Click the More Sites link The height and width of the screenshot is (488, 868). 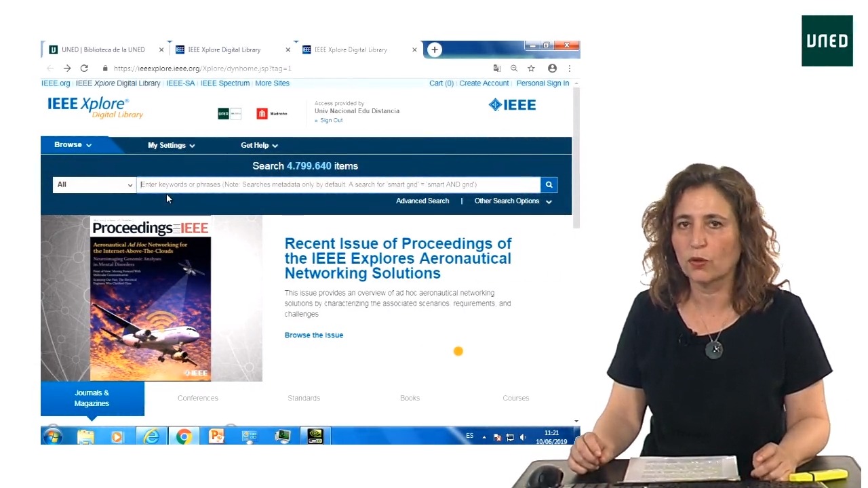(x=272, y=83)
